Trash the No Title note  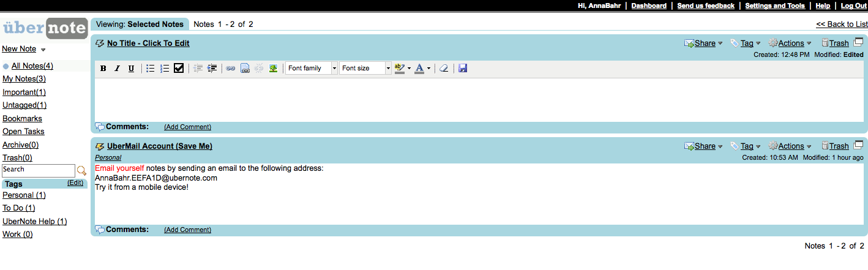(x=834, y=43)
